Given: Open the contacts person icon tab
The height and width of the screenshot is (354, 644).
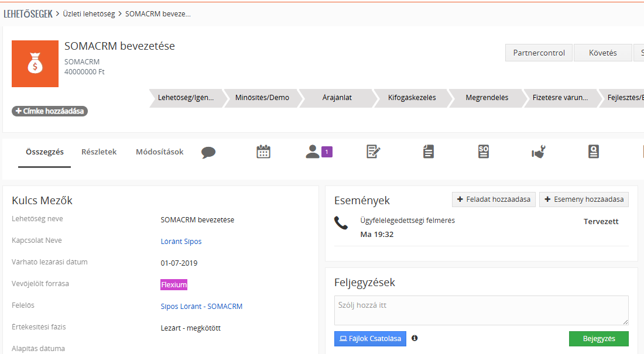Looking at the screenshot, I should (x=313, y=152).
